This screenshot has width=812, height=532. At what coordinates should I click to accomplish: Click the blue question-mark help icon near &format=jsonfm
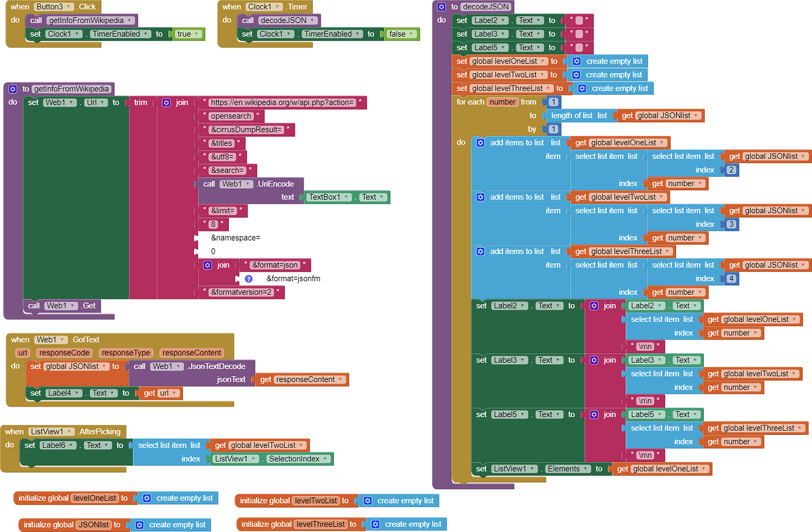pyautogui.click(x=249, y=278)
